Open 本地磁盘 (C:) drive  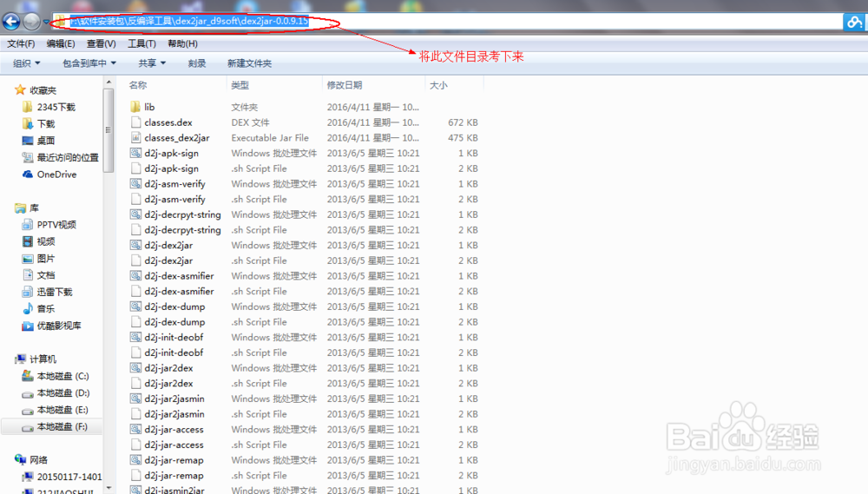tap(56, 376)
